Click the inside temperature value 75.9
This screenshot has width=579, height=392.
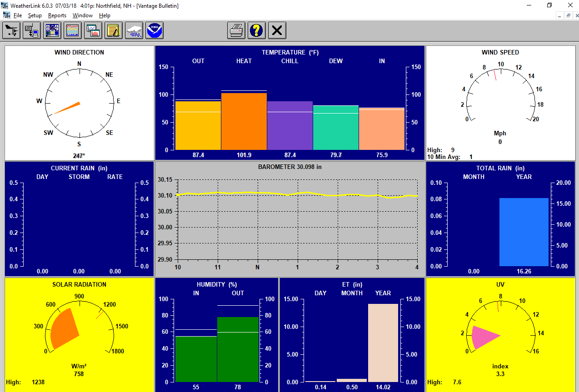tap(382, 155)
